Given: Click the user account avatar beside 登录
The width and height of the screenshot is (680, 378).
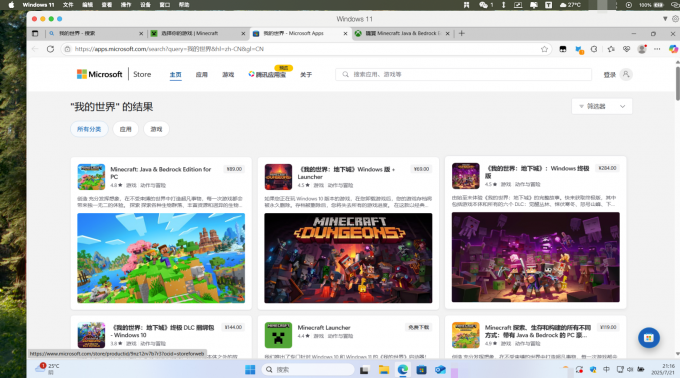Looking at the screenshot, I should 626,74.
